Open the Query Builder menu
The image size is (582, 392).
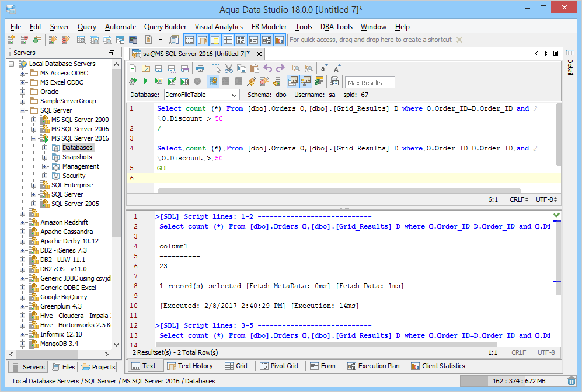165,27
